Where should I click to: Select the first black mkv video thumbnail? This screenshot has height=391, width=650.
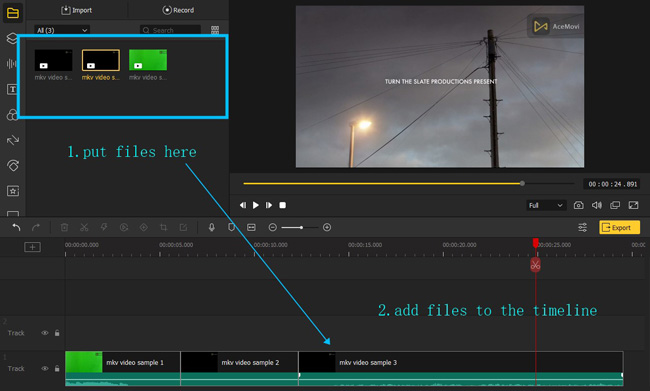[53, 60]
